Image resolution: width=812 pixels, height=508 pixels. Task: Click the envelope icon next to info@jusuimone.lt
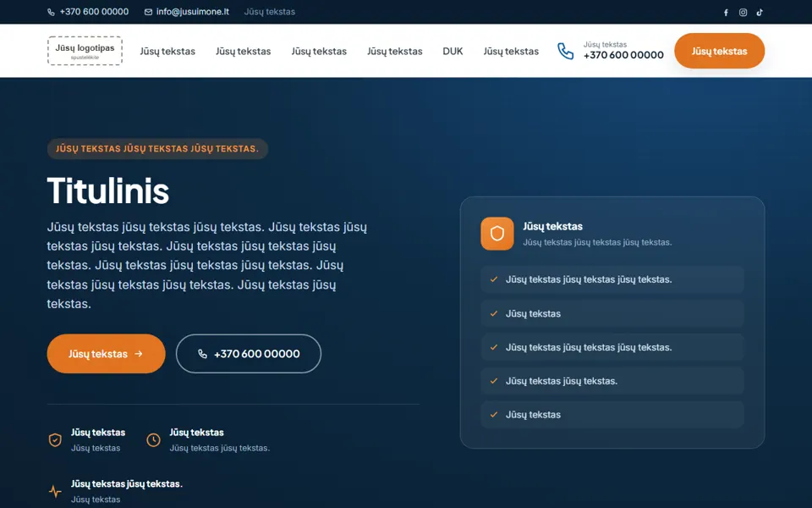pyautogui.click(x=148, y=12)
